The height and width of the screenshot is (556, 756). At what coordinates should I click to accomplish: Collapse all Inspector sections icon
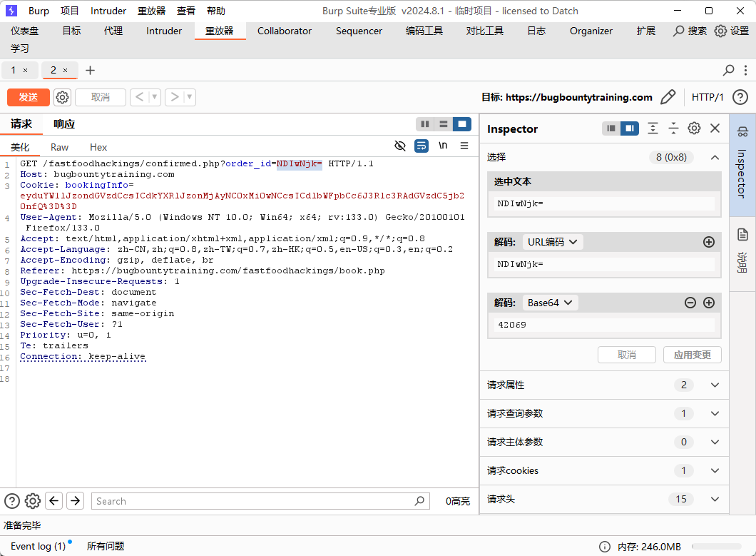[x=673, y=128]
